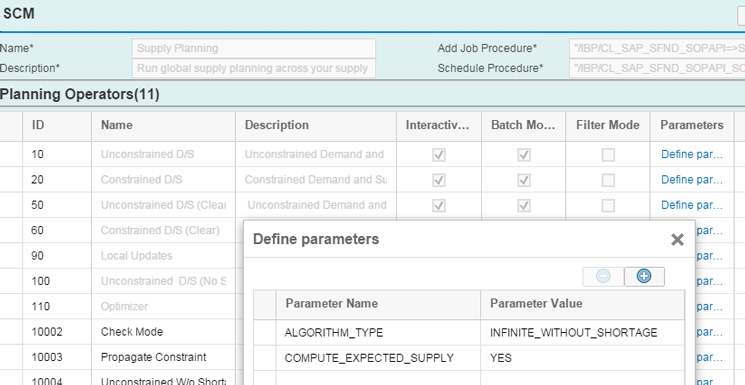Open Define parameters link for operator 10

click(x=692, y=154)
